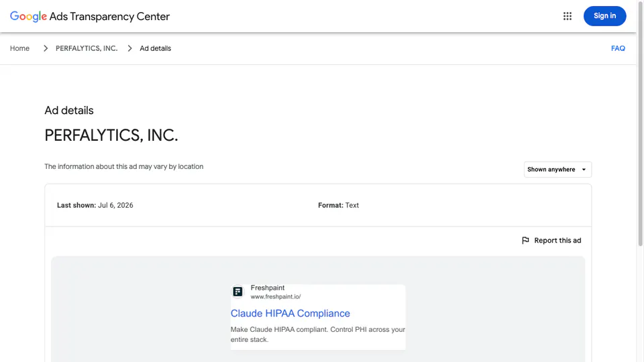644x362 pixels.
Task: Click the Format: Text label
Action: 338,205
